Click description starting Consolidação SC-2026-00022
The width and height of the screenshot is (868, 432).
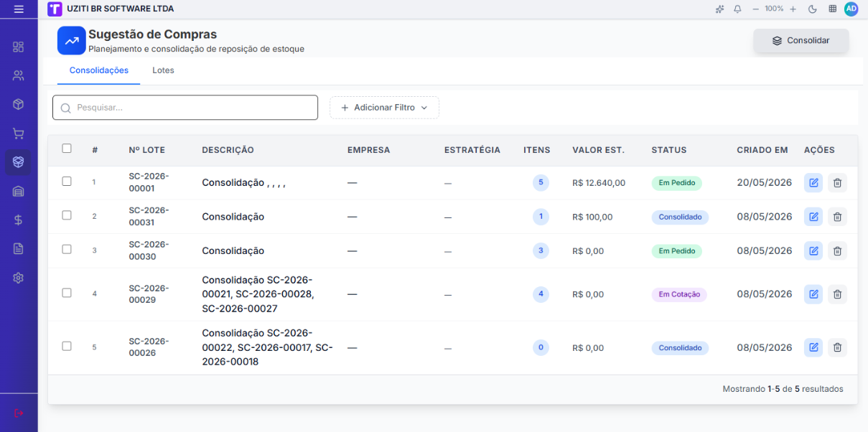[x=267, y=347]
